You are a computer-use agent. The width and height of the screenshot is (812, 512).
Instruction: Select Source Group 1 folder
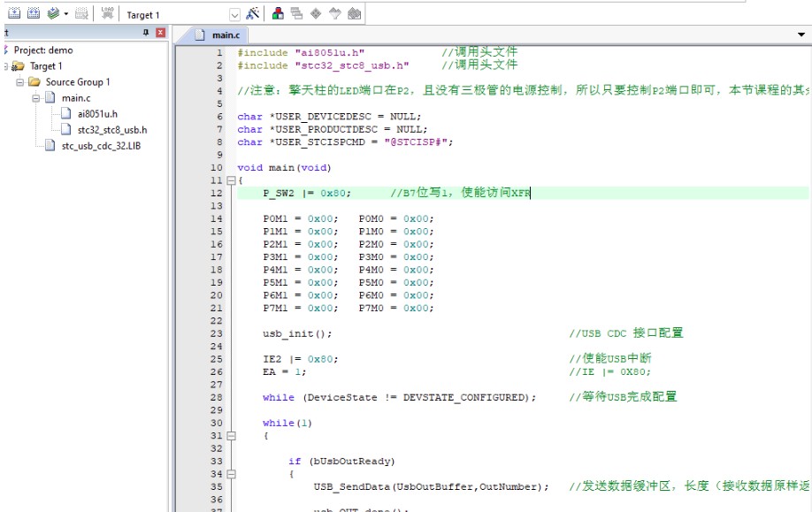[78, 82]
